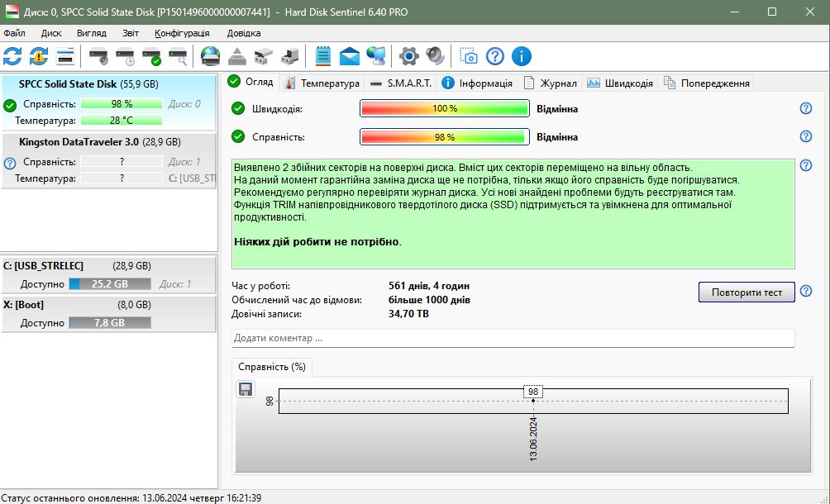Switch to the Журнал tab

point(550,83)
